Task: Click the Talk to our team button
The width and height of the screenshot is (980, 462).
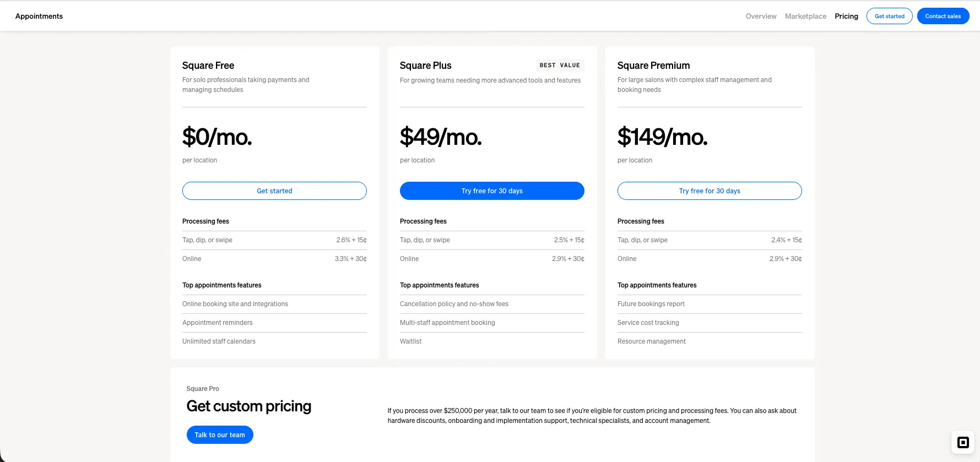Action: [220, 435]
